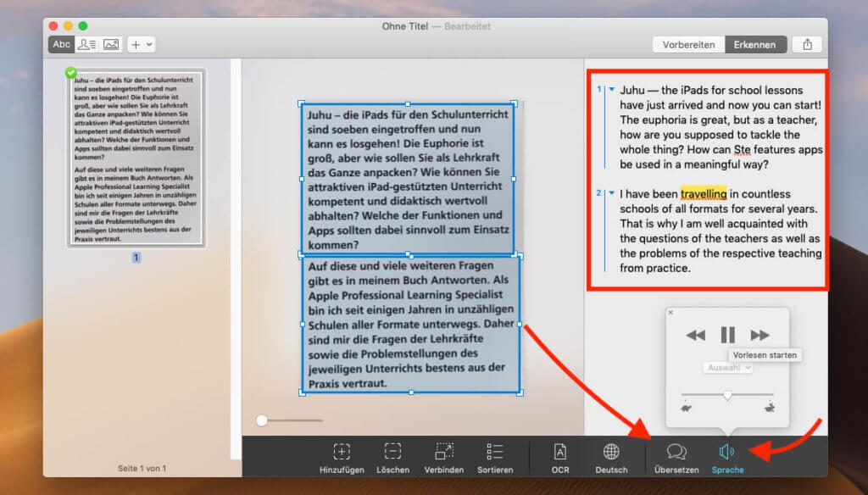
Task: Click the Hinzufügen add area tool
Action: click(x=342, y=459)
